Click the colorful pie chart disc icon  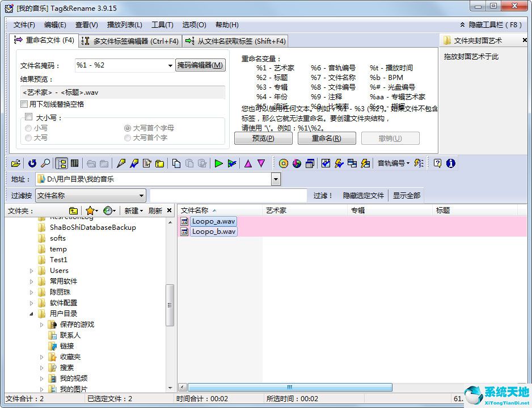pos(297,163)
